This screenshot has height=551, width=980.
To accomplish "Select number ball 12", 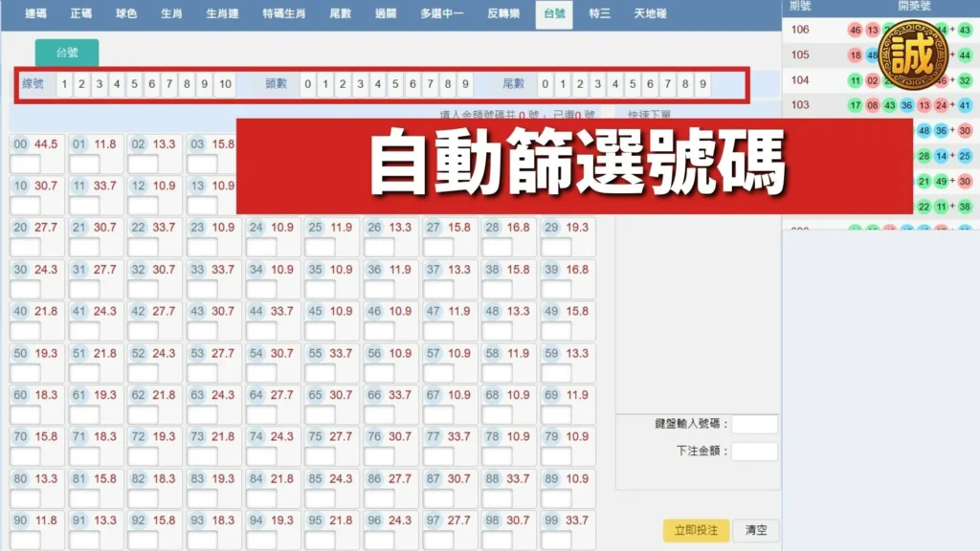I will pyautogui.click(x=138, y=187).
